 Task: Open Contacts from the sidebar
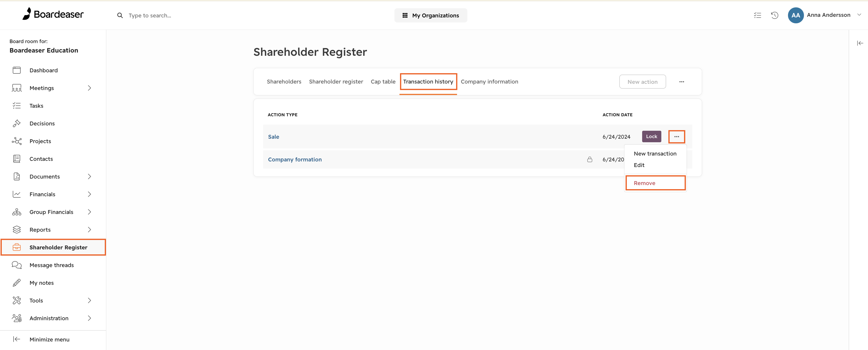pyautogui.click(x=41, y=159)
